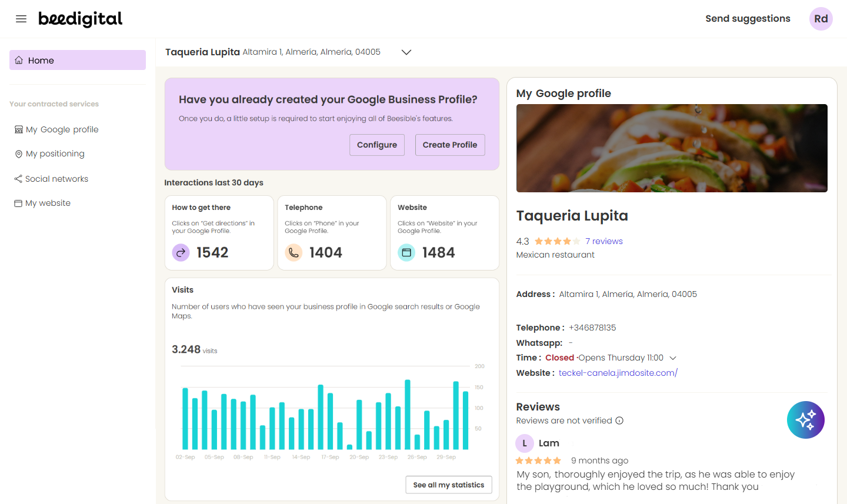This screenshot has width=847, height=504.
Task: Click the website window icon in interactions
Action: [406, 252]
